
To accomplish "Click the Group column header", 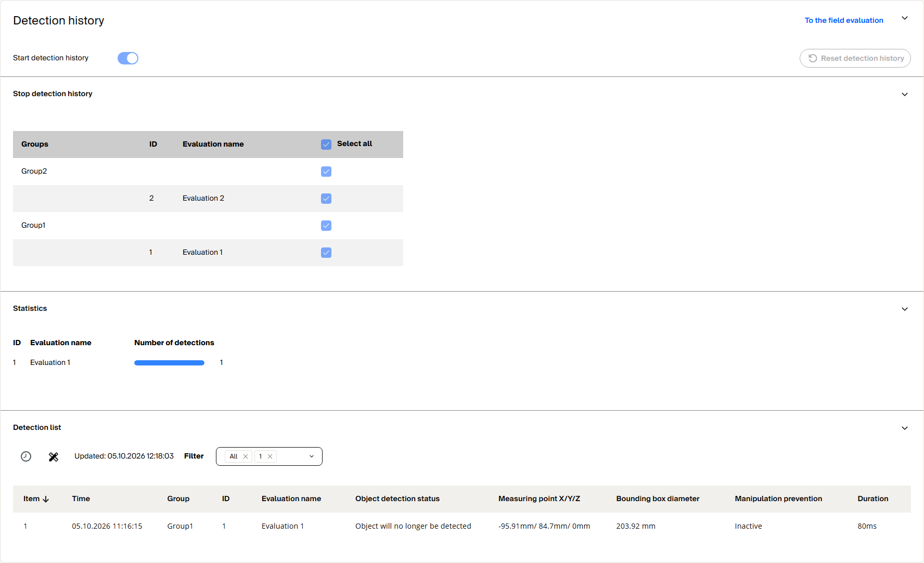I will (x=178, y=499).
